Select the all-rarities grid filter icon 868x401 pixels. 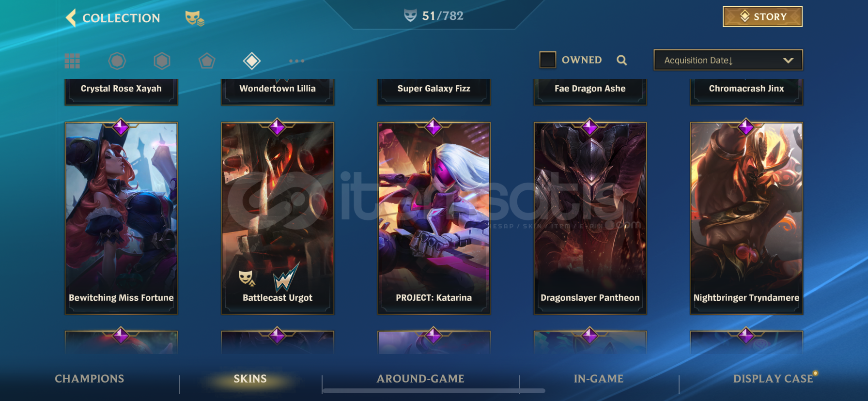[72, 61]
